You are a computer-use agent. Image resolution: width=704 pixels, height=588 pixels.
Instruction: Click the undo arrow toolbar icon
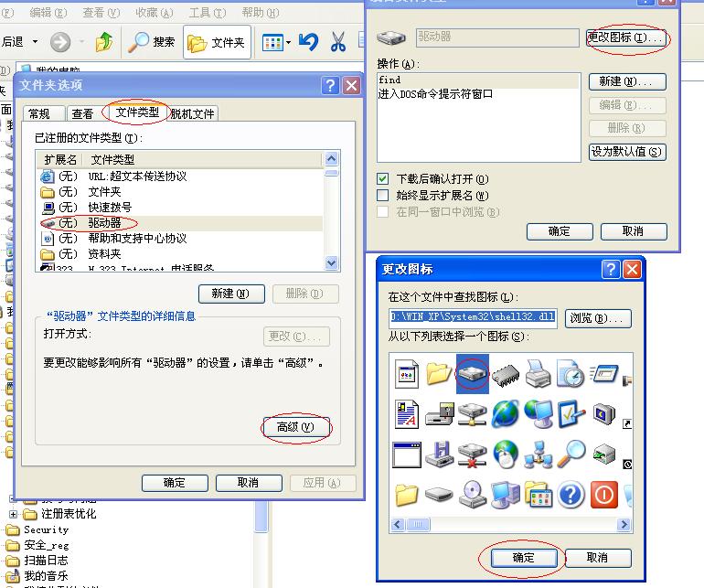308,42
